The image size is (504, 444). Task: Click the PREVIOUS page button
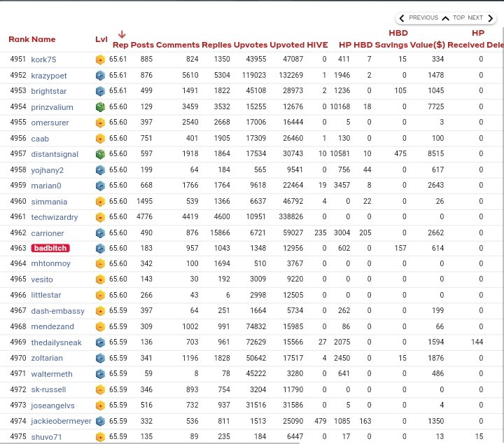point(423,18)
